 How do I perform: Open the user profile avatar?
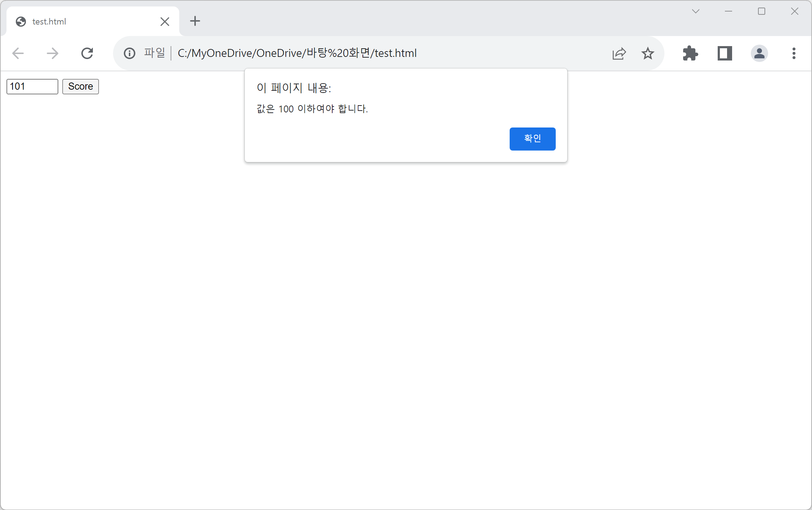tap(759, 53)
